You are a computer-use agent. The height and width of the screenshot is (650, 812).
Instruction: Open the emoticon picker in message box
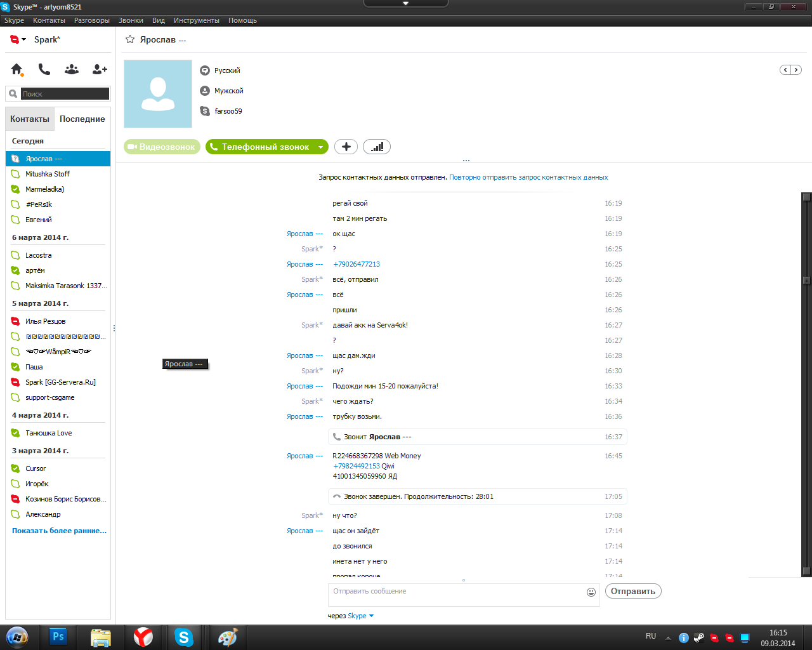(591, 592)
